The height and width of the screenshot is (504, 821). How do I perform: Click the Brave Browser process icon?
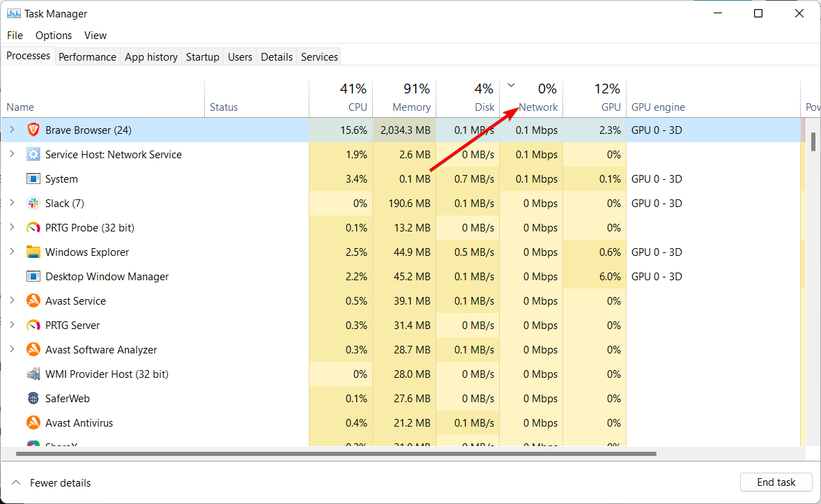(33, 130)
